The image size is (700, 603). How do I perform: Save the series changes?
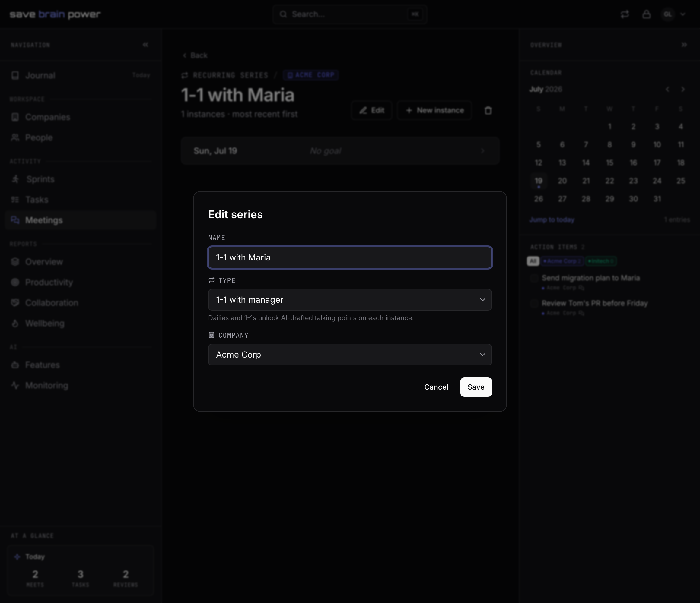point(476,387)
